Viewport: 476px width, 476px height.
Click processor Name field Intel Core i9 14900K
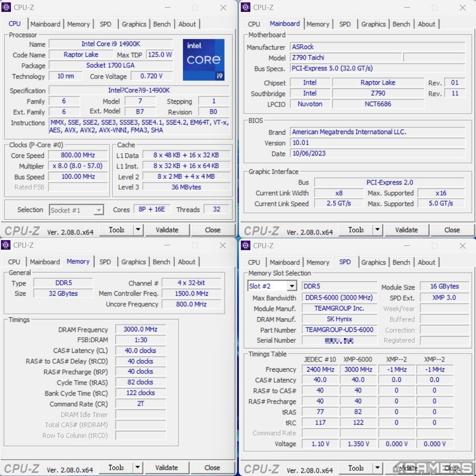[x=111, y=44]
